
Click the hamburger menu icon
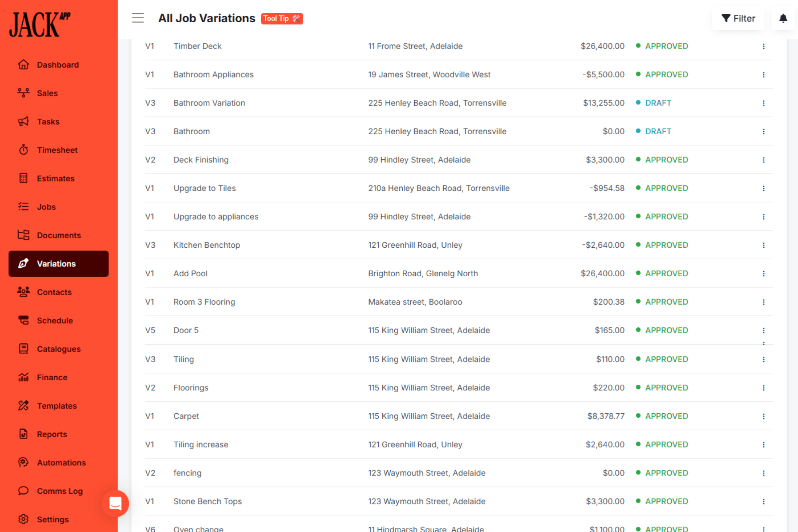138,18
